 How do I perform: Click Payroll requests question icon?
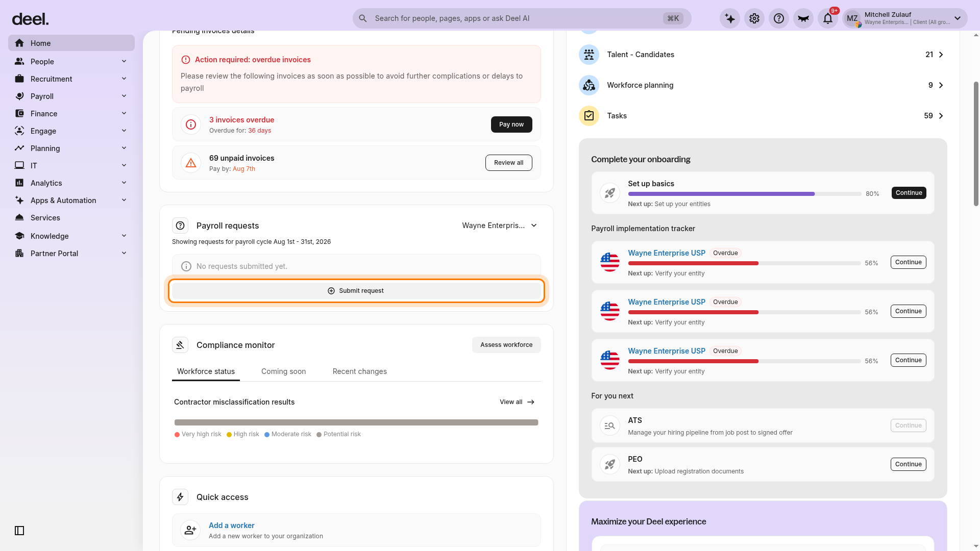coord(180,226)
